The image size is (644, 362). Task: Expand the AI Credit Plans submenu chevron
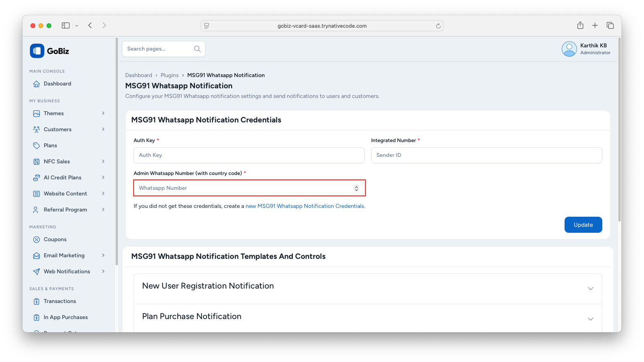tap(103, 177)
